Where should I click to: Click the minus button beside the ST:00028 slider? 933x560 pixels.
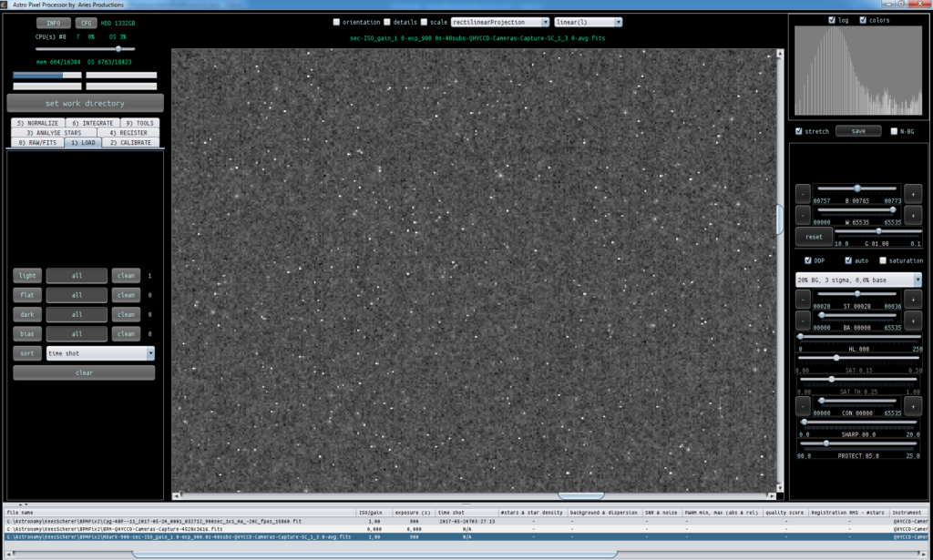click(x=802, y=299)
